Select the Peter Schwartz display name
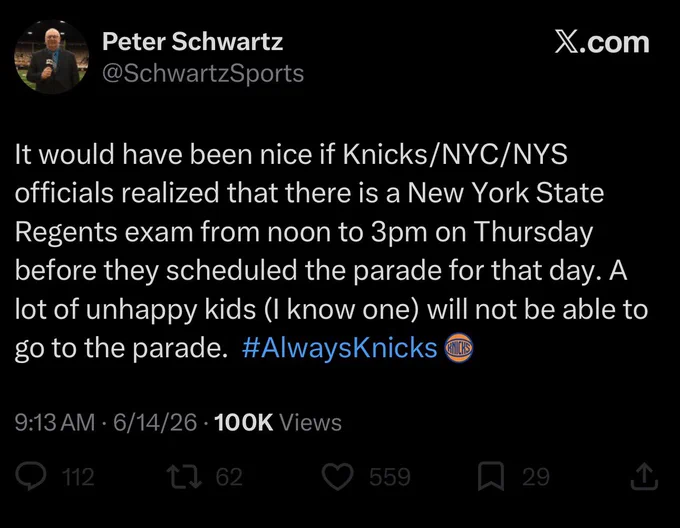 pyautogui.click(x=193, y=42)
